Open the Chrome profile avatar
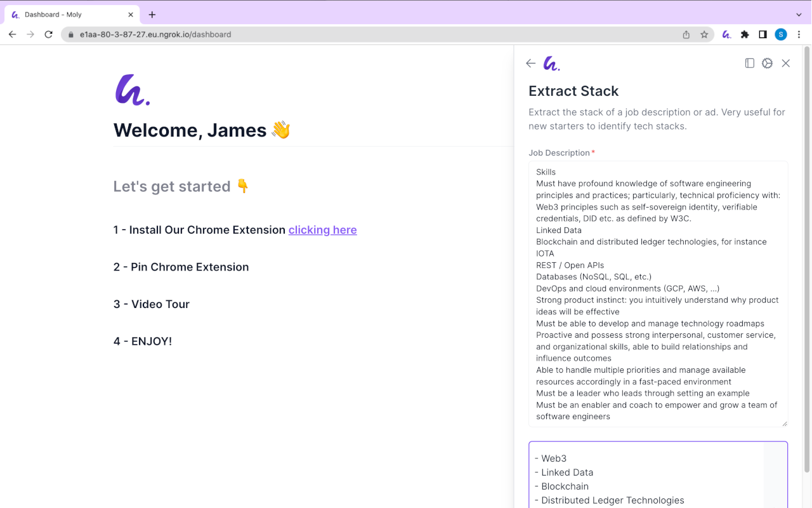Viewport: 812px width, 508px height. 781,34
